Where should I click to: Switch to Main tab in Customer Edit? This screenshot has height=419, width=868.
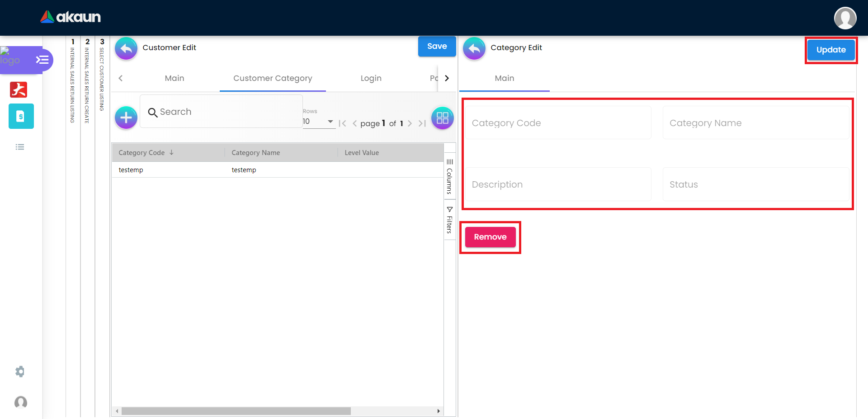coord(175,78)
